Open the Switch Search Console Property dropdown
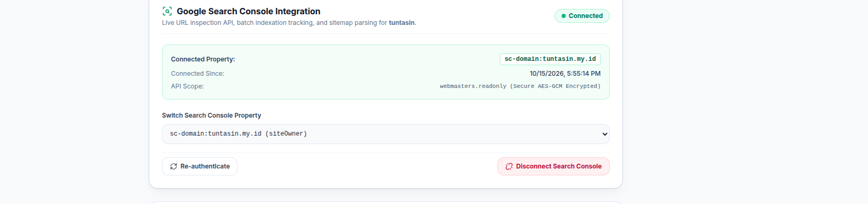 point(386,134)
